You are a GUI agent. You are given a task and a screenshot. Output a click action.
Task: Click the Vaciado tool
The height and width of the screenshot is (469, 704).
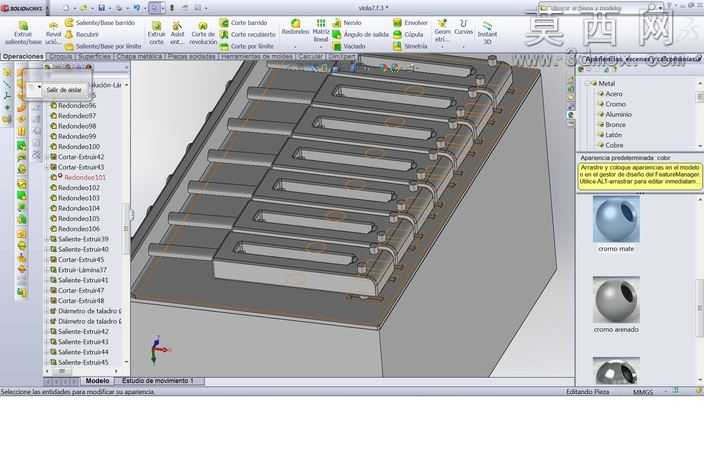click(349, 46)
